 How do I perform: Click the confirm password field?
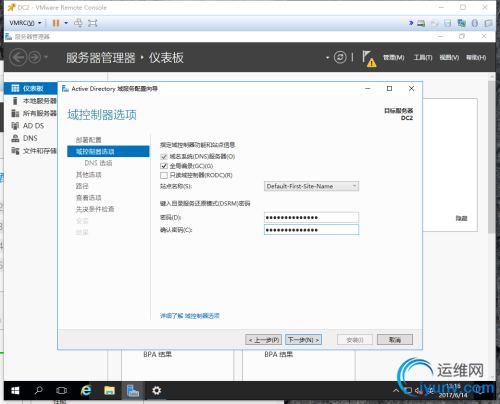click(311, 230)
